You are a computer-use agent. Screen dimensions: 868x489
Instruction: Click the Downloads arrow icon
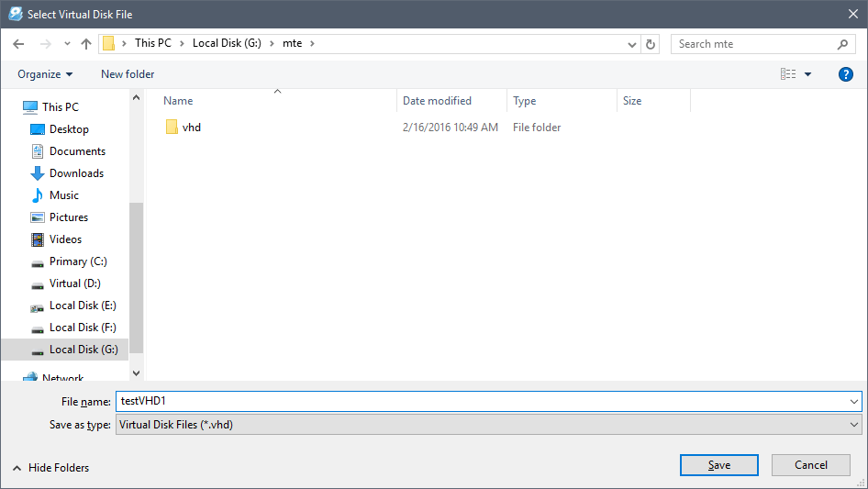(x=38, y=173)
